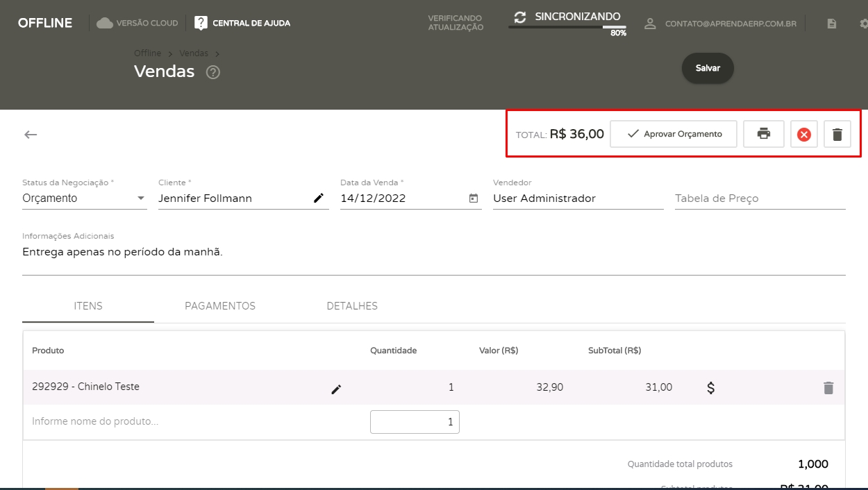Click the product name input field

(x=187, y=421)
